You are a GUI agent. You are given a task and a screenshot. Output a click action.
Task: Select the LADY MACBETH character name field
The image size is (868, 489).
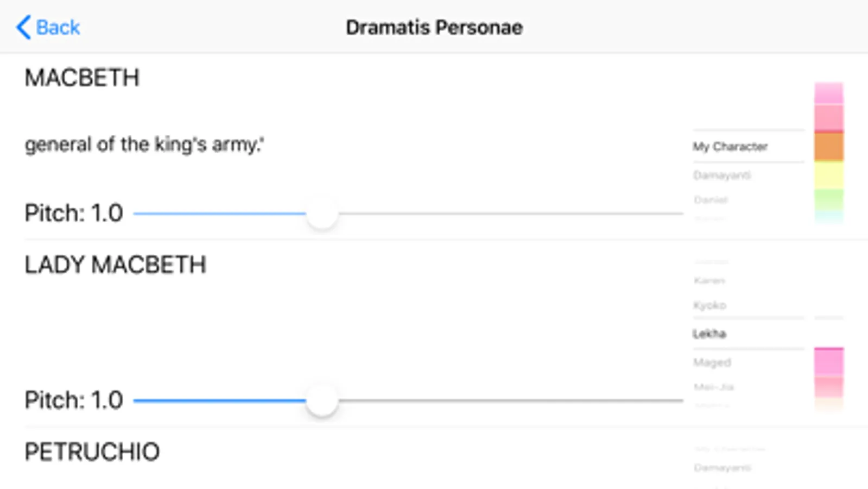[116, 265]
